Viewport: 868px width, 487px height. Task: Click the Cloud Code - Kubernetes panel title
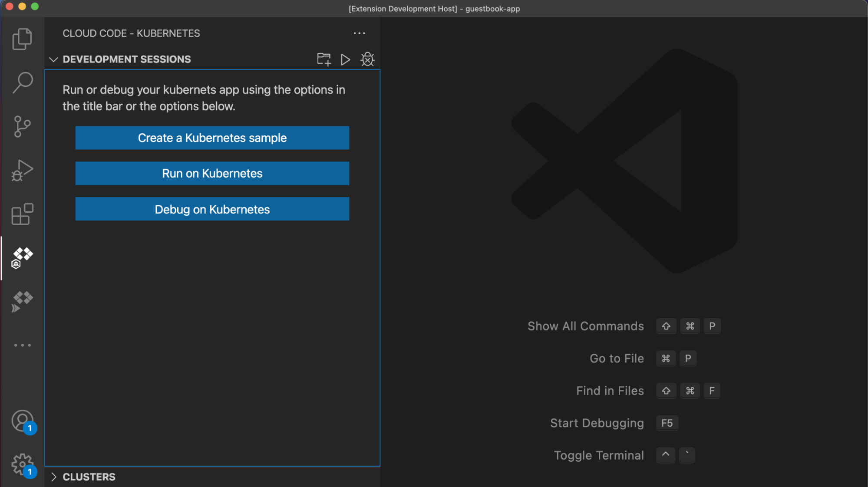pyautogui.click(x=131, y=33)
